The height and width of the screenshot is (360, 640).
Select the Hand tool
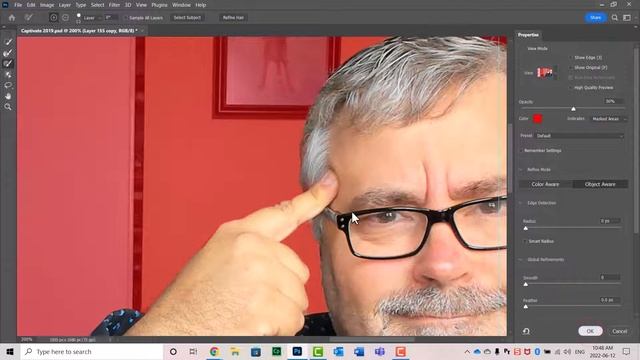tap(8, 96)
